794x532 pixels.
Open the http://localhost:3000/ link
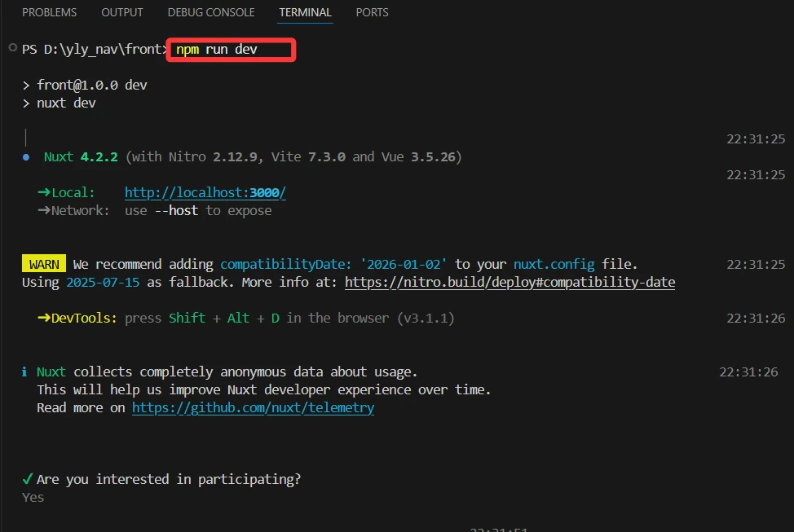point(205,193)
